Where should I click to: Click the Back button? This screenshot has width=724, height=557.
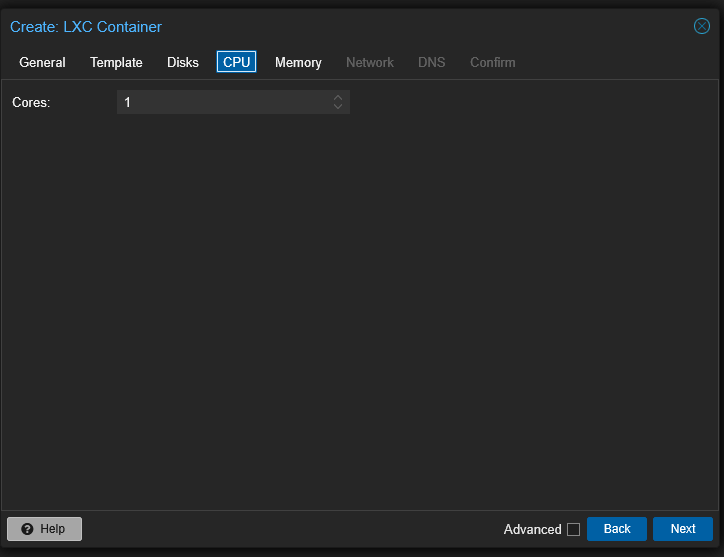[x=616, y=529]
